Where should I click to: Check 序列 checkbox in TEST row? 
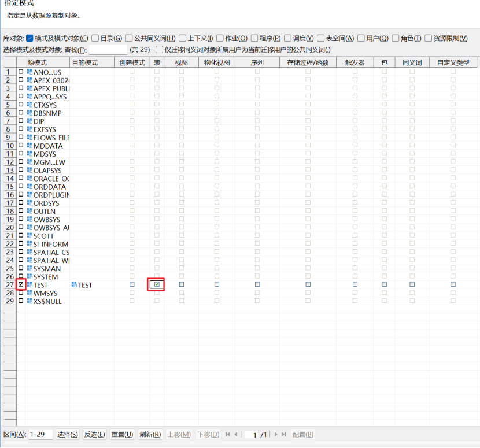pos(257,284)
